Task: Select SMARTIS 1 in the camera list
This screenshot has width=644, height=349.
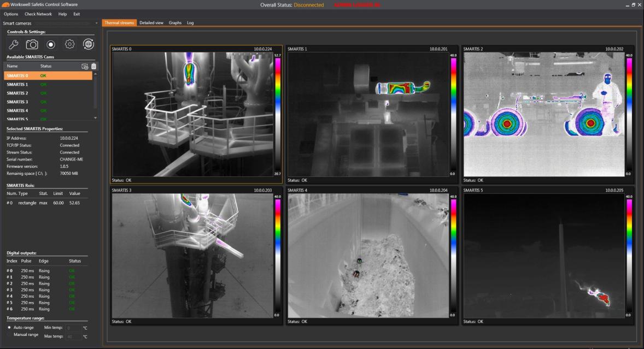Action: point(48,85)
